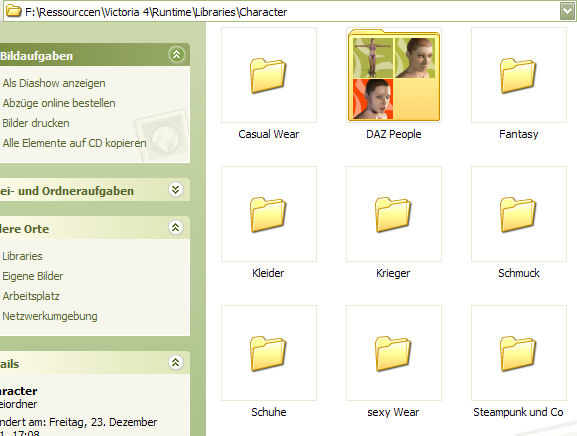Image resolution: width=577 pixels, height=436 pixels.
Task: Open Netzwerkumgebung from Andere Orte
Action: (50, 316)
